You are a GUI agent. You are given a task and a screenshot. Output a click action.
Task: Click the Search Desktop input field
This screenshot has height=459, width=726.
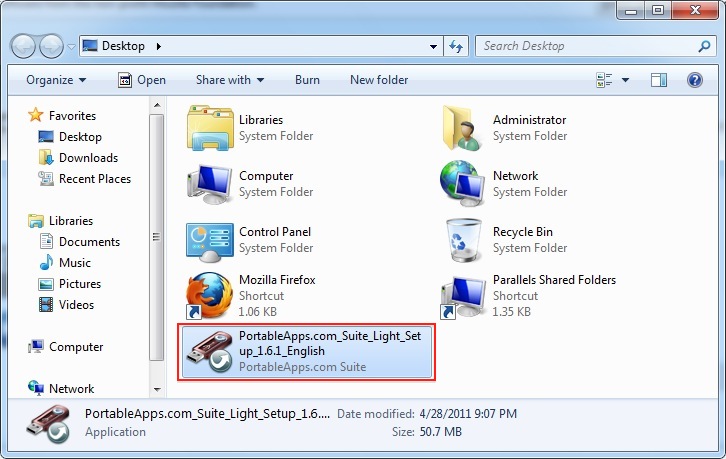pyautogui.click(x=585, y=46)
